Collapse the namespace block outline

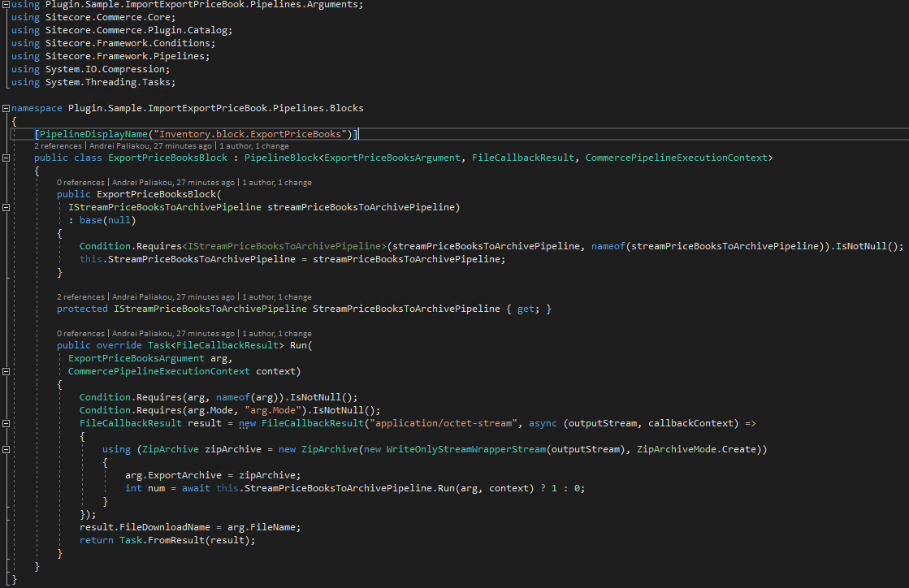point(6,108)
